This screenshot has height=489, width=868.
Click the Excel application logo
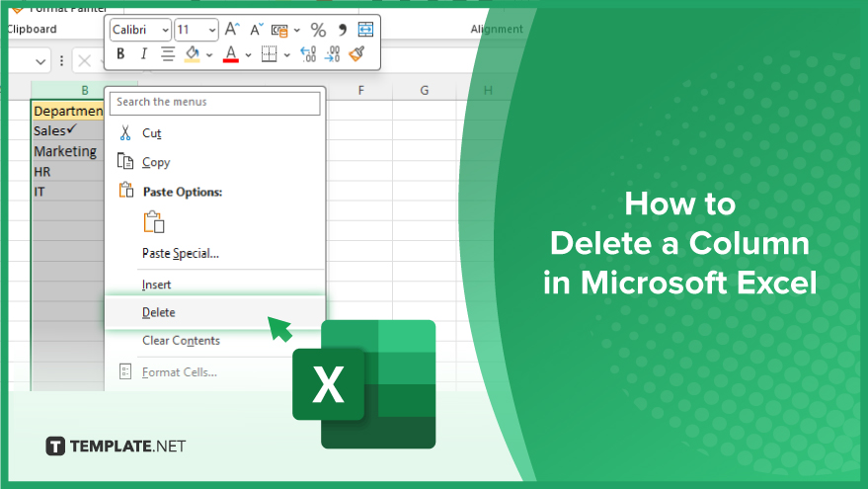[x=364, y=383]
